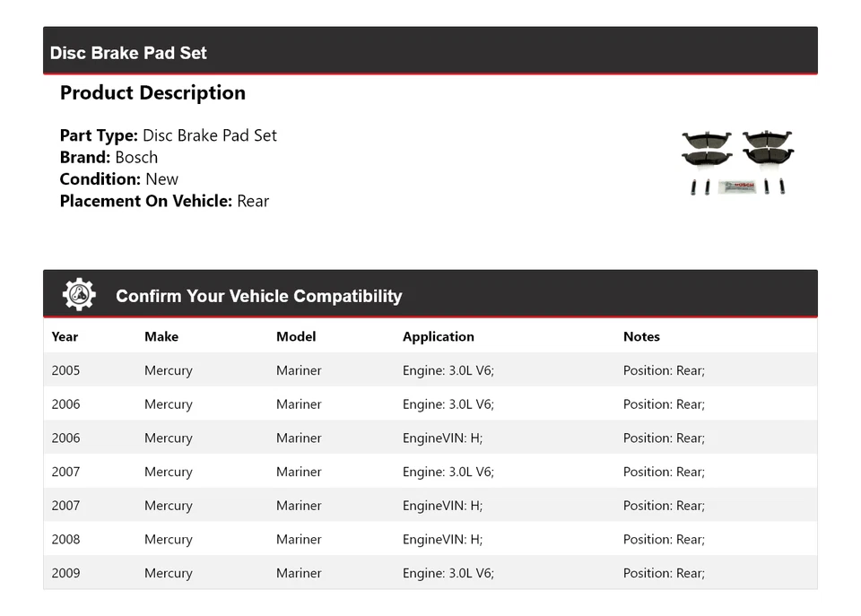Select the Year column header

(65, 337)
